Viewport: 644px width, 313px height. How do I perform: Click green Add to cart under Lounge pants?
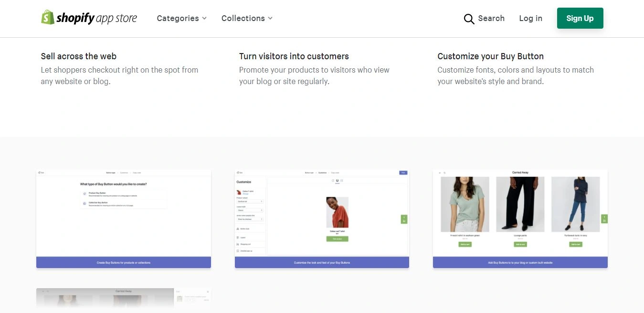click(520, 244)
